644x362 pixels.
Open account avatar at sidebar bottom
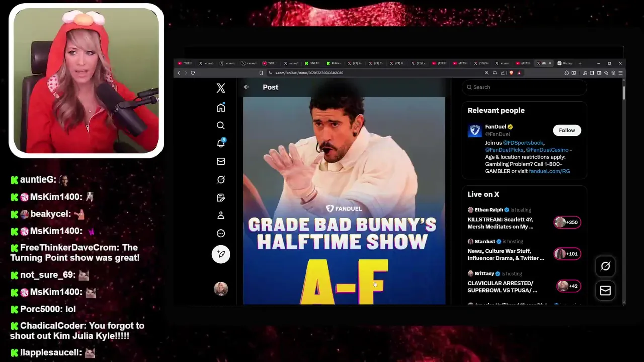click(x=221, y=288)
